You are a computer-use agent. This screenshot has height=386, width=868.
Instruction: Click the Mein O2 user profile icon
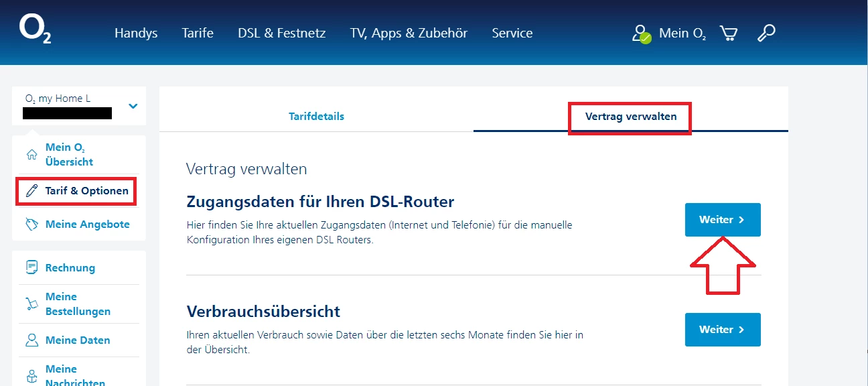pyautogui.click(x=641, y=34)
